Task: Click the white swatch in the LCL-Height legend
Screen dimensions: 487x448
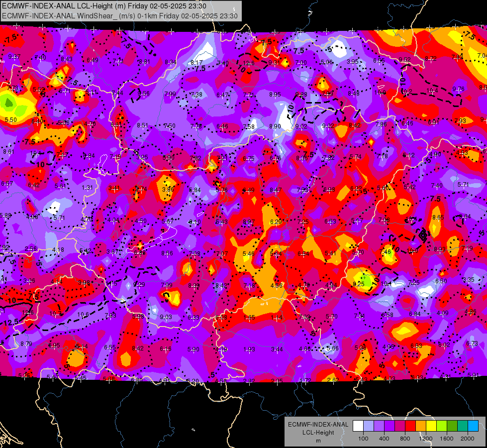Action: pyautogui.click(x=358, y=426)
